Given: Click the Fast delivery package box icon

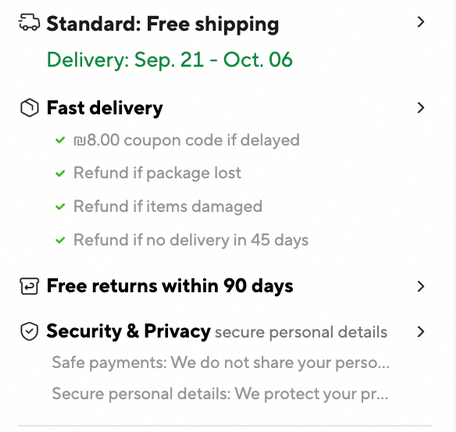Looking at the screenshot, I should (29, 108).
